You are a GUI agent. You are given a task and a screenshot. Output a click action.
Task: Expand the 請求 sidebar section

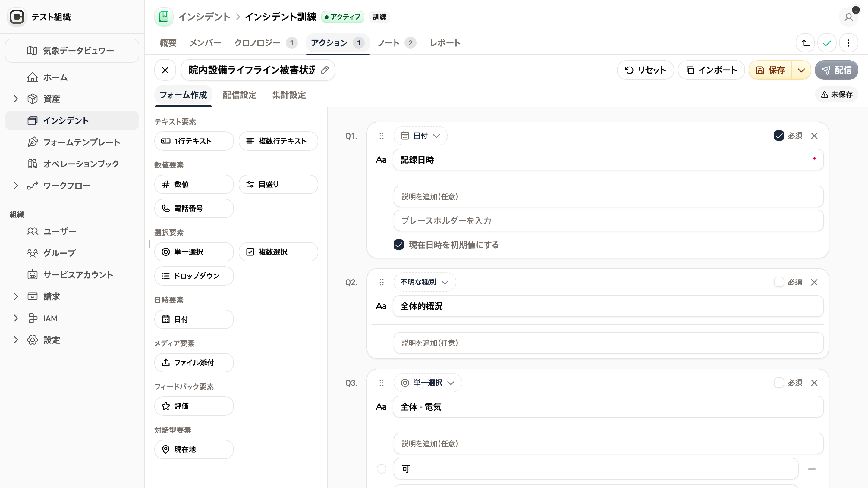tap(15, 296)
